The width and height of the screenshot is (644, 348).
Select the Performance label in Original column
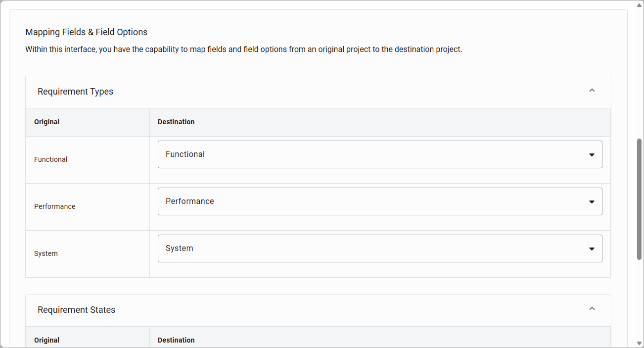[55, 206]
